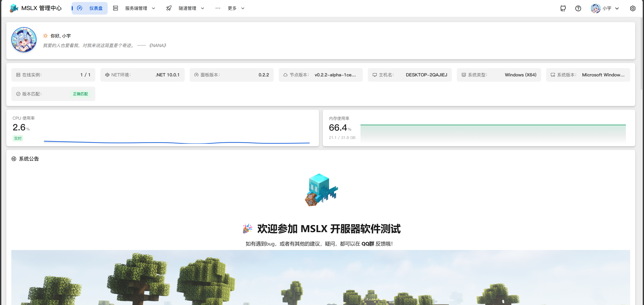Viewport: 644px width, 305px height.
Task: Click the server management stack icon
Action: [x=115, y=8]
